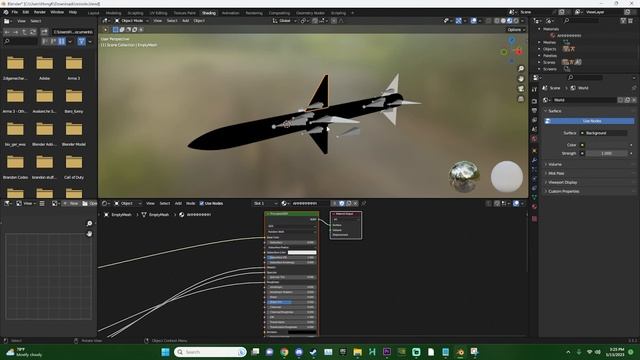Toggle the file browser filter button
640x360 pixels.
82,41
